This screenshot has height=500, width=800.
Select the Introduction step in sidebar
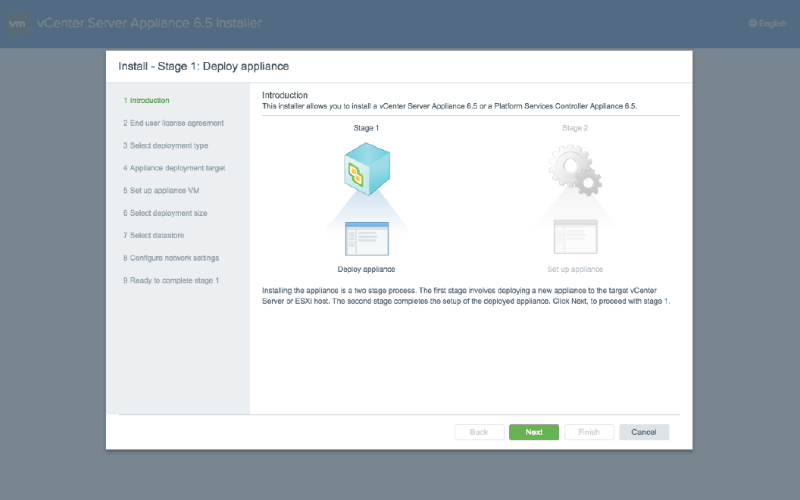tap(149, 100)
